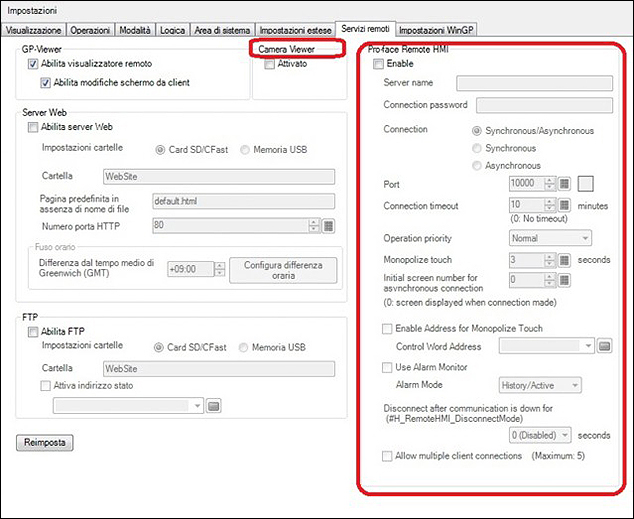Check Pro-face Remote HMI Enable box
The image size is (634, 519).
point(378,64)
